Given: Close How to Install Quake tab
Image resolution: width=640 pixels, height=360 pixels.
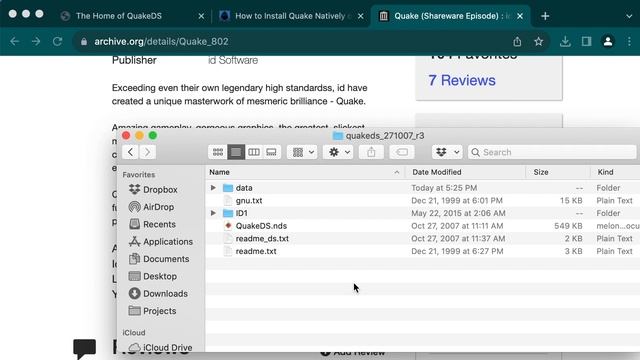Looking at the screenshot, I should click(360, 16).
